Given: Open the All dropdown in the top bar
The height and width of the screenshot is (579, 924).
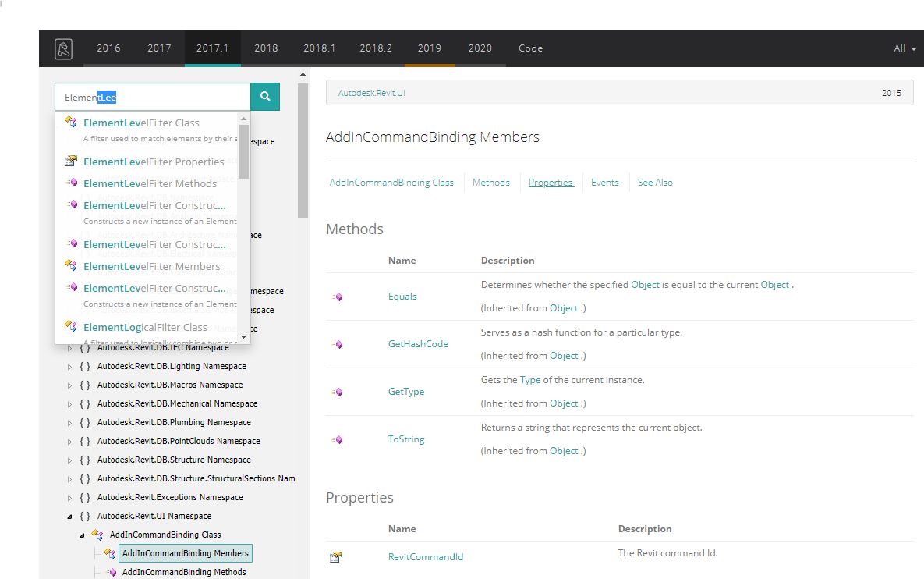Looking at the screenshot, I should (905, 48).
